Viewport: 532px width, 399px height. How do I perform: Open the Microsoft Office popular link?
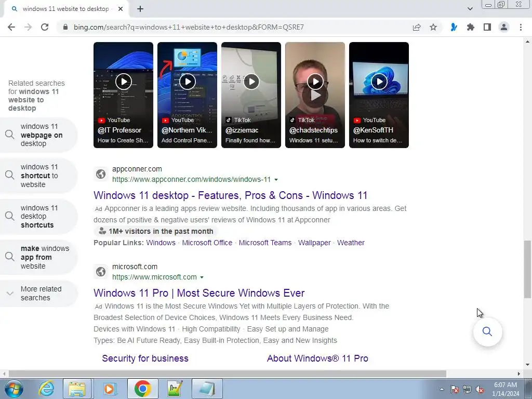coord(207,243)
